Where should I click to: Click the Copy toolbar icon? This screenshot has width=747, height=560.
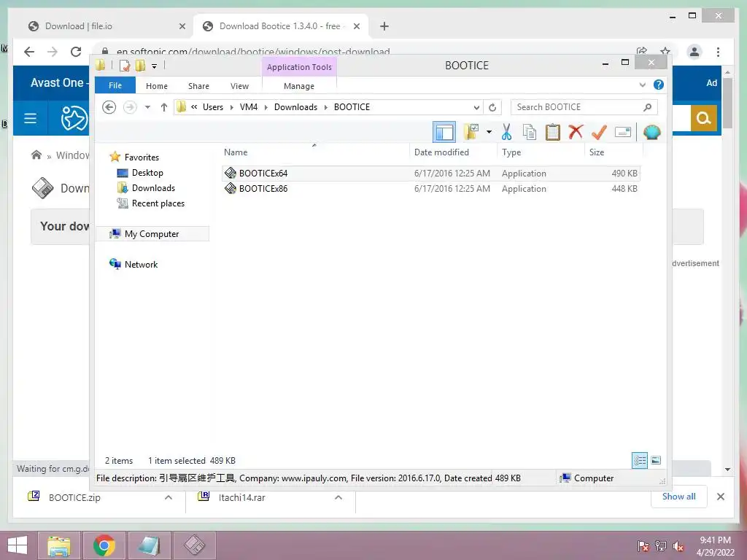click(x=530, y=132)
